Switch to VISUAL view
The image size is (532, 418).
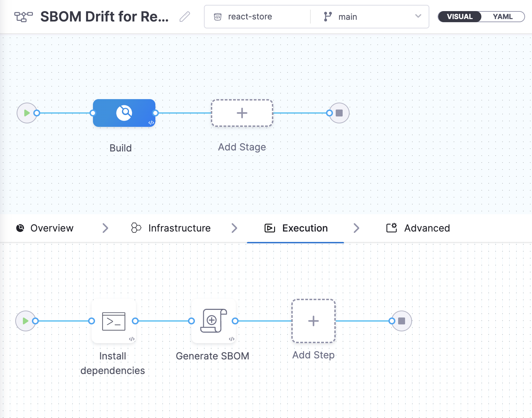[460, 17]
